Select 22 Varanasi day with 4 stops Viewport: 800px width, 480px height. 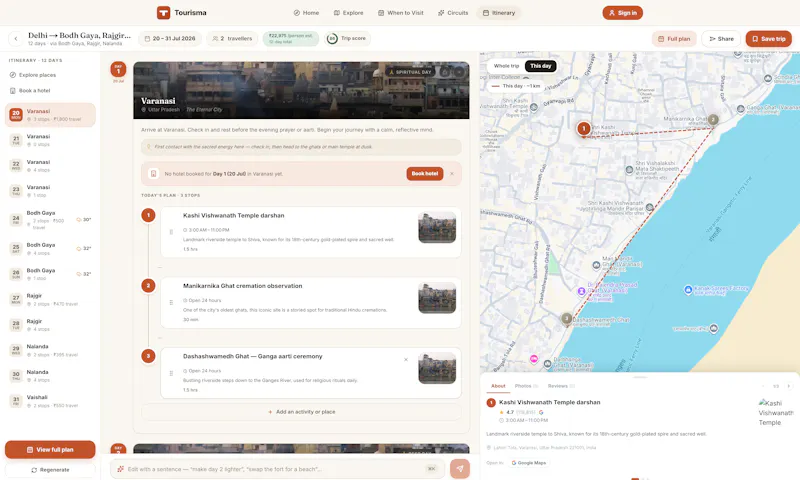tap(50, 166)
